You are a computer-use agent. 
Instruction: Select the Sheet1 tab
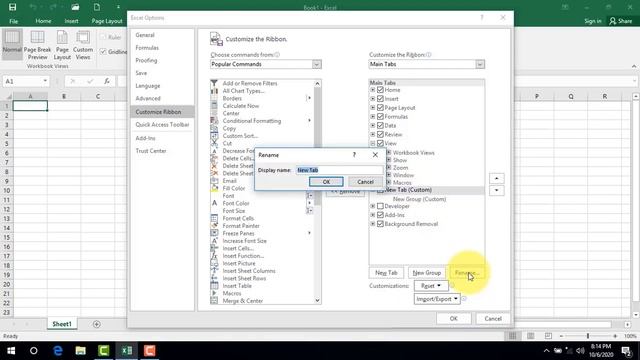click(x=62, y=324)
